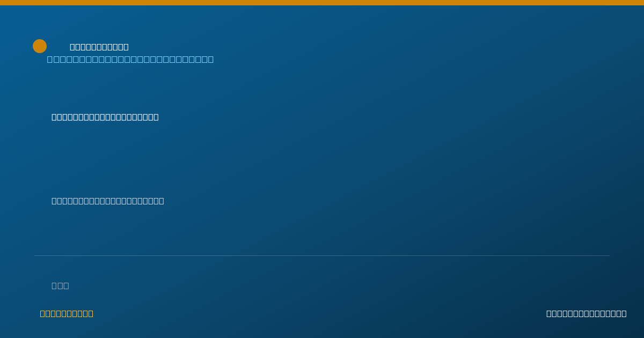
Task: Click the final glyph of the yellow footer text
Action: tap(91, 313)
